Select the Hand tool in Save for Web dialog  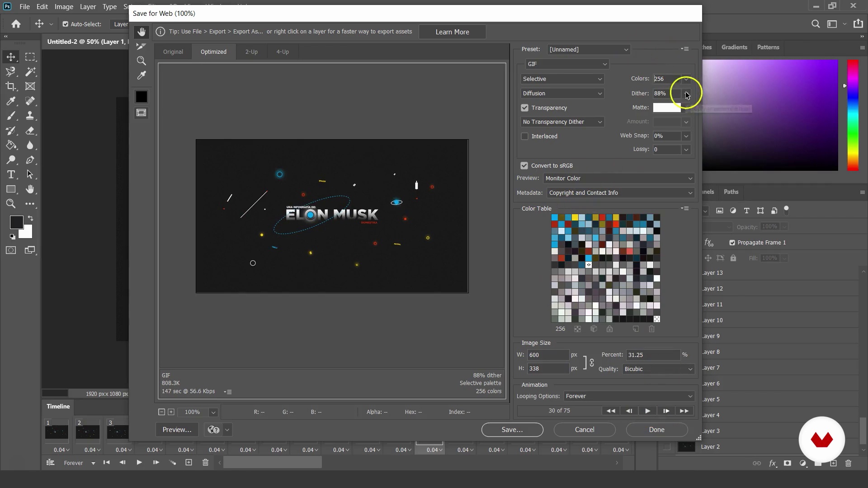point(142,32)
